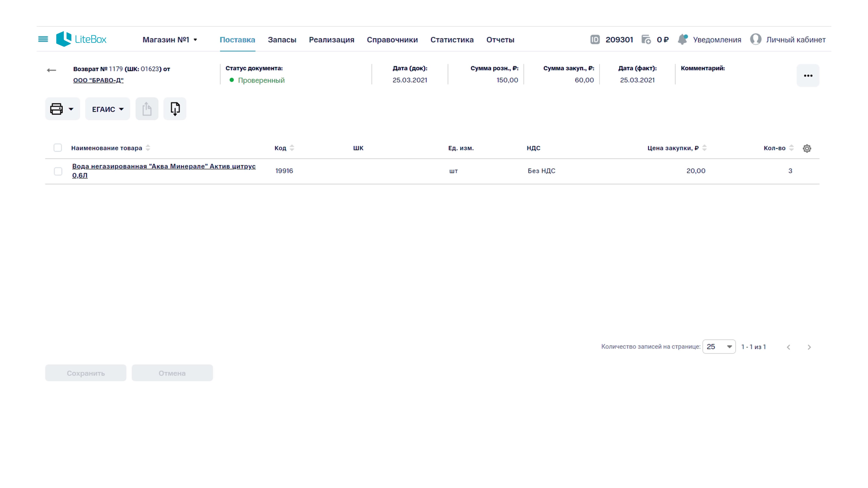Viewport: 868px width, 488px height.
Task: Open the Вода негазированная product link
Action: point(164,166)
